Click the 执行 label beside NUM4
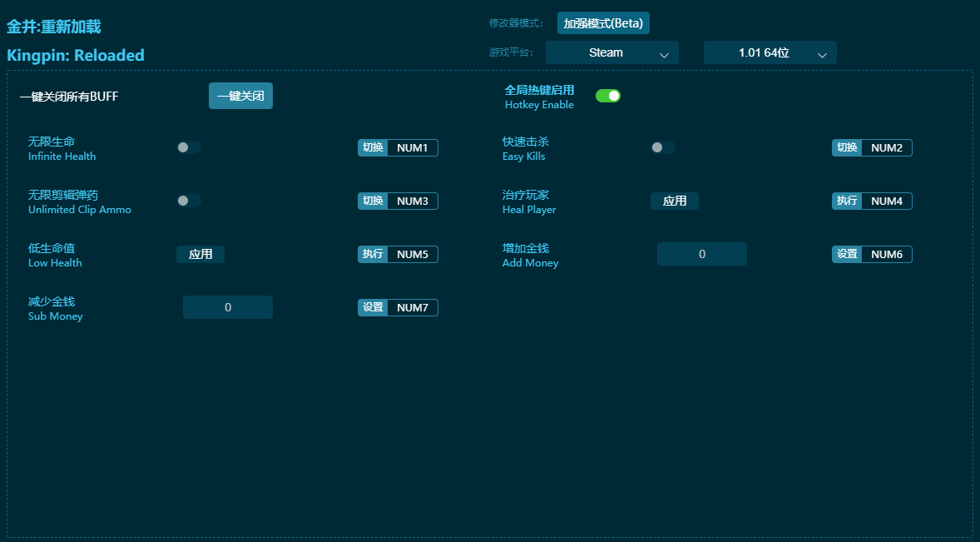This screenshot has width=980, height=542. click(847, 201)
